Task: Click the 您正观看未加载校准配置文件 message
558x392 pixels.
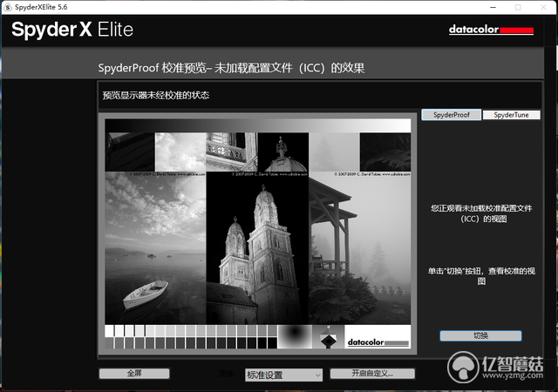Action: (481, 213)
